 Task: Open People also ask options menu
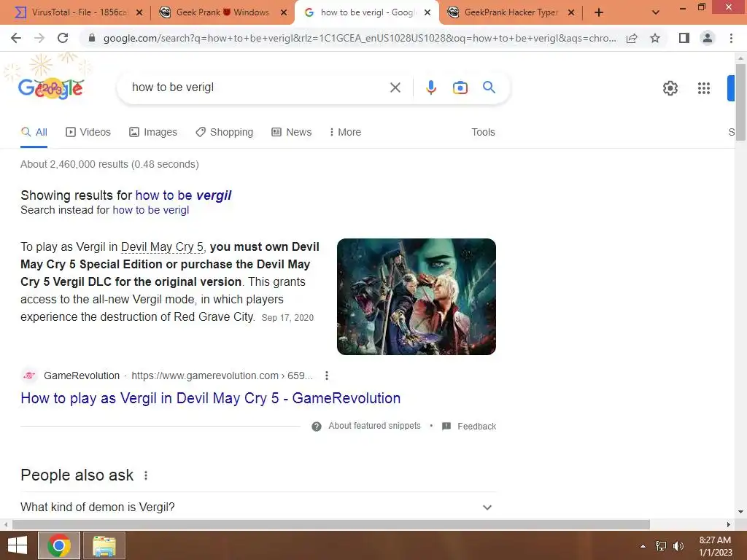[146, 475]
